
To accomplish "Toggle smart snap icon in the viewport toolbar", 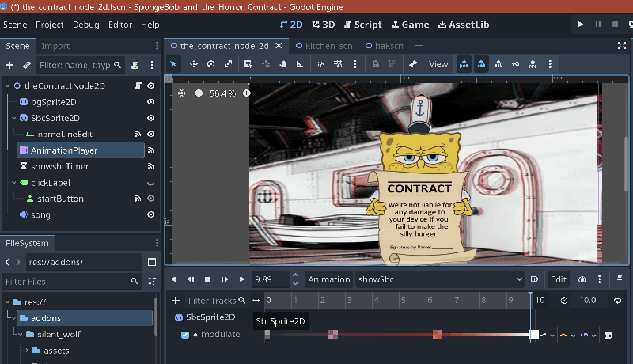I will click(321, 64).
